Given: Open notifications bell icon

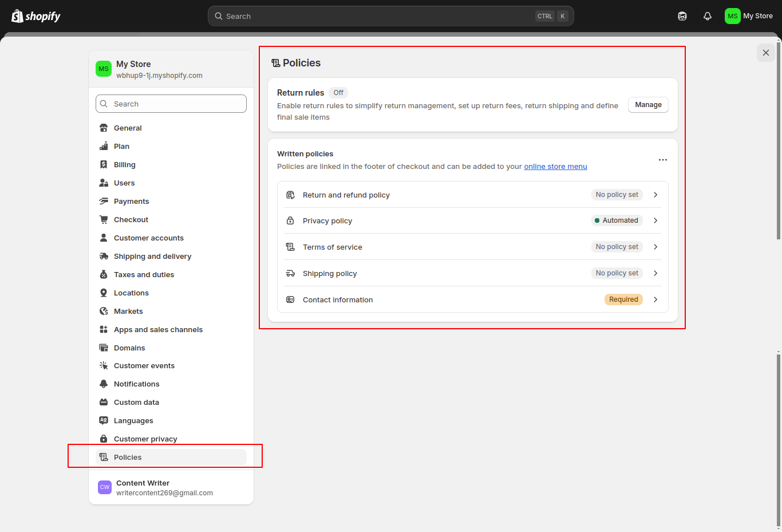Looking at the screenshot, I should tap(708, 15).
